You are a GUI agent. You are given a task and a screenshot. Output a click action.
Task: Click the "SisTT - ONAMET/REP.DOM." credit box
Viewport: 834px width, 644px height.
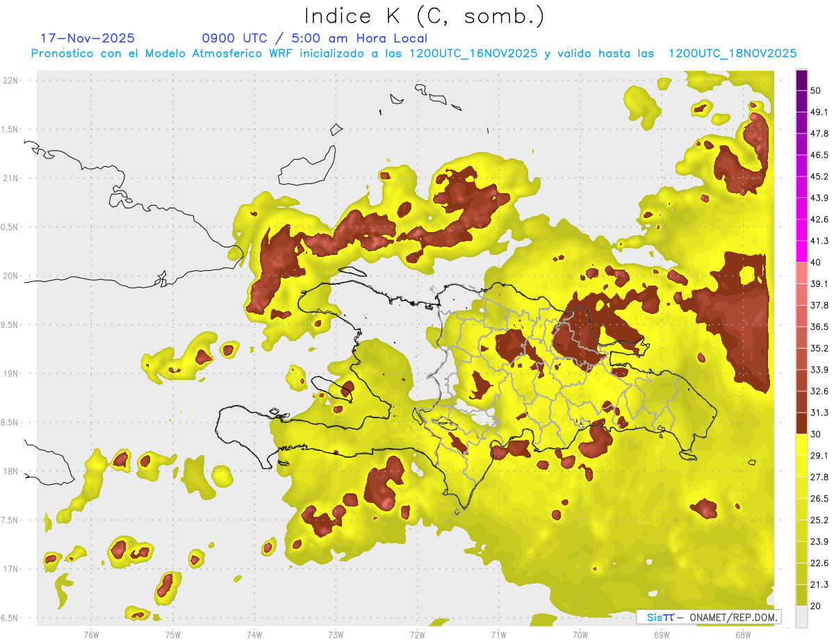tap(708, 617)
